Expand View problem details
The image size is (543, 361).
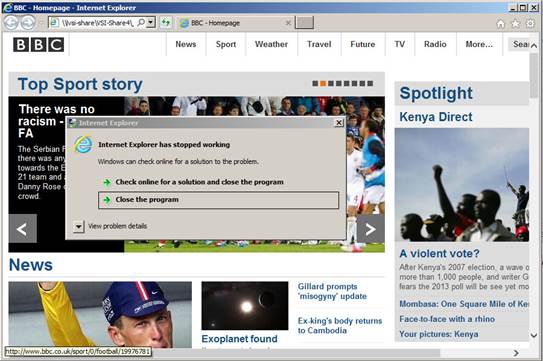tap(79, 227)
